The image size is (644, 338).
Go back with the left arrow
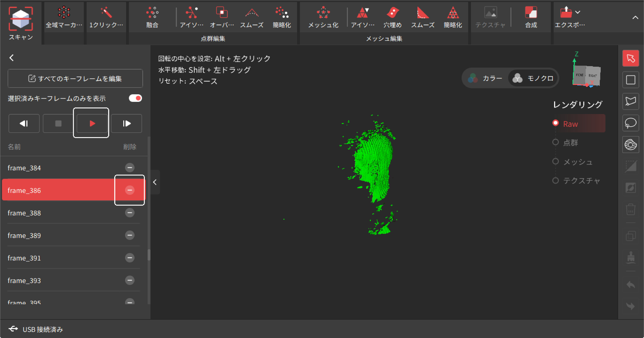pos(12,58)
